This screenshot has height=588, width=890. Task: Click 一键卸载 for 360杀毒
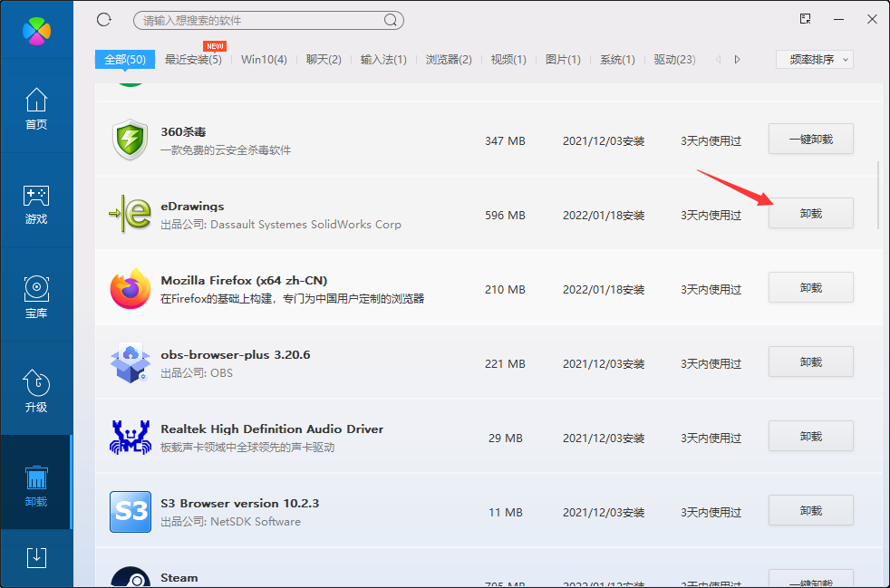pyautogui.click(x=811, y=139)
